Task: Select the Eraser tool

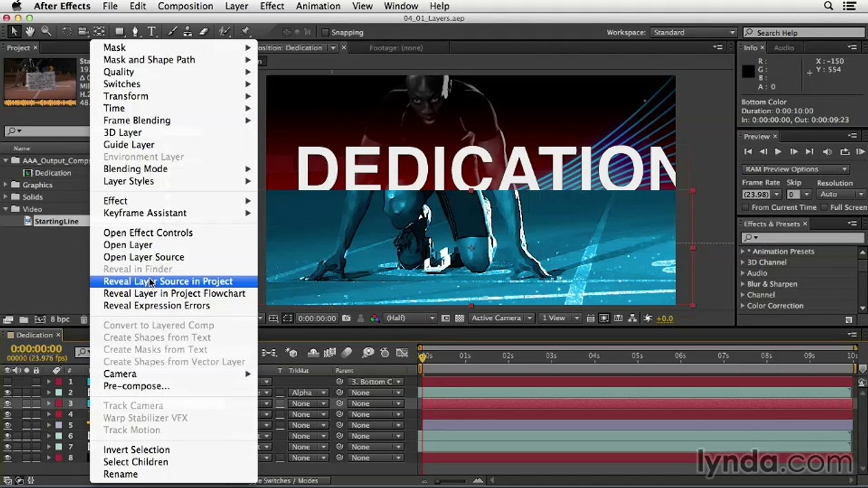Action: 203,32
